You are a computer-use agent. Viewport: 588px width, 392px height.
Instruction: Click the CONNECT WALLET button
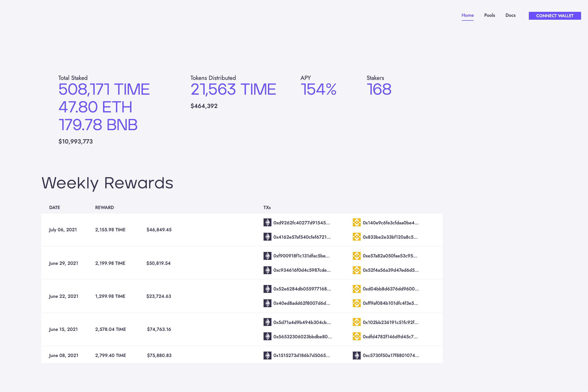(554, 16)
